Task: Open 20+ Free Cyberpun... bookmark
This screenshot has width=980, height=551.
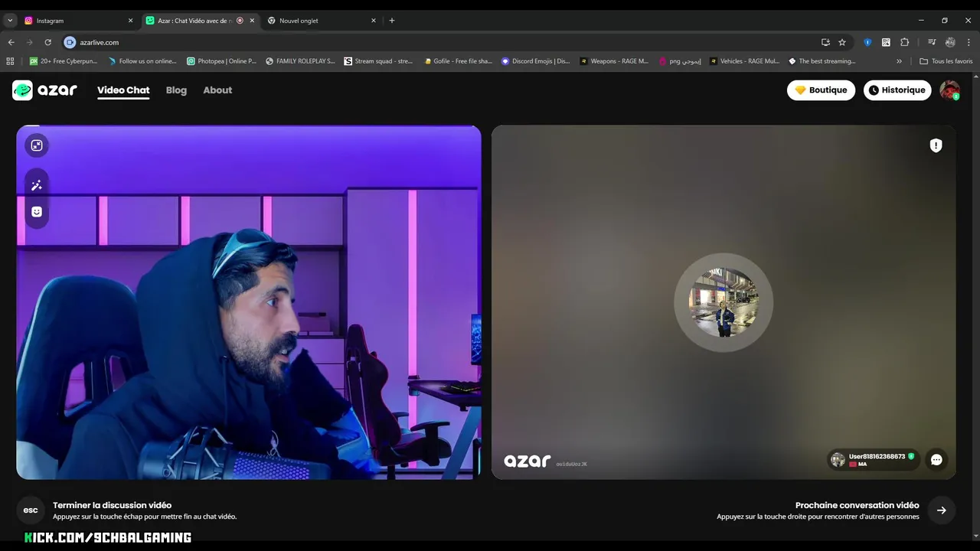Action: coord(64,61)
